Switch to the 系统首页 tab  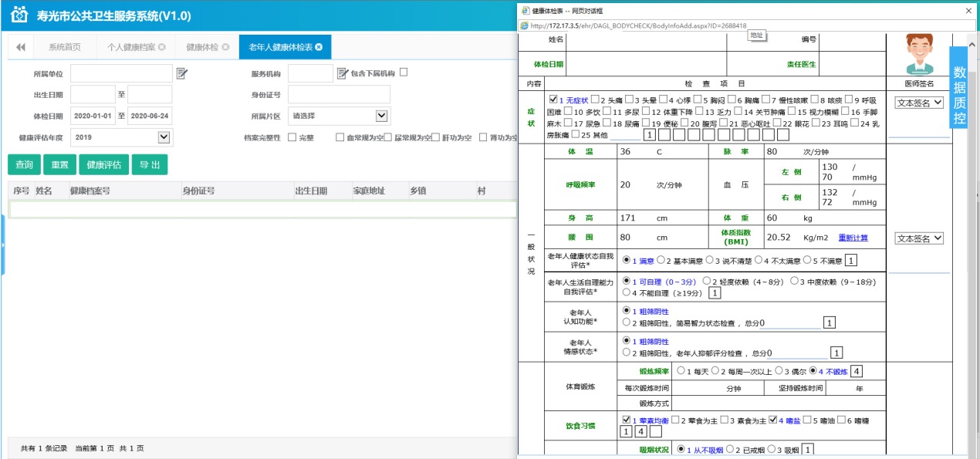pos(64,47)
